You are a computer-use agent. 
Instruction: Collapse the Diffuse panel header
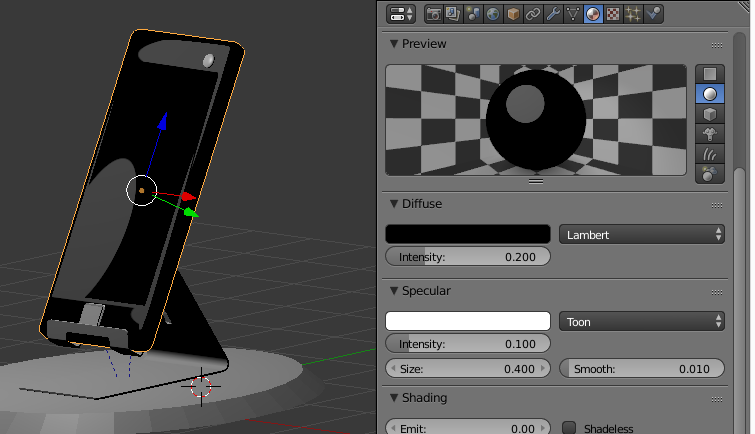421,204
